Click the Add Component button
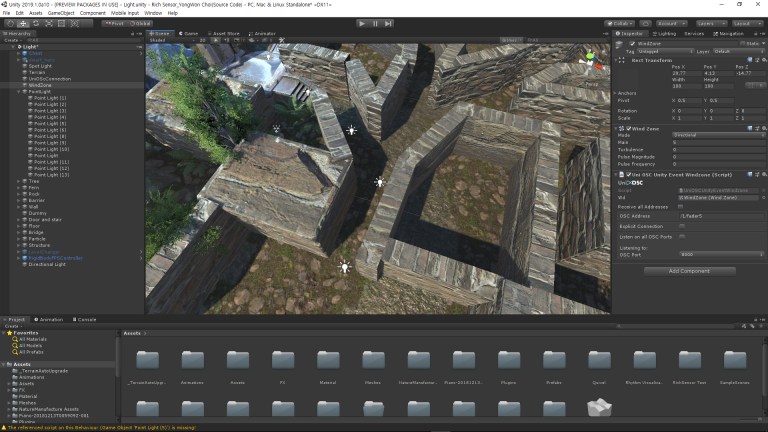 (689, 271)
